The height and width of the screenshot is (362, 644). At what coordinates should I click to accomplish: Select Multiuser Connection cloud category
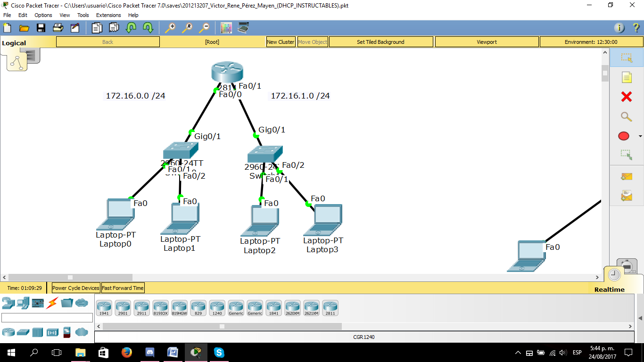point(82,303)
